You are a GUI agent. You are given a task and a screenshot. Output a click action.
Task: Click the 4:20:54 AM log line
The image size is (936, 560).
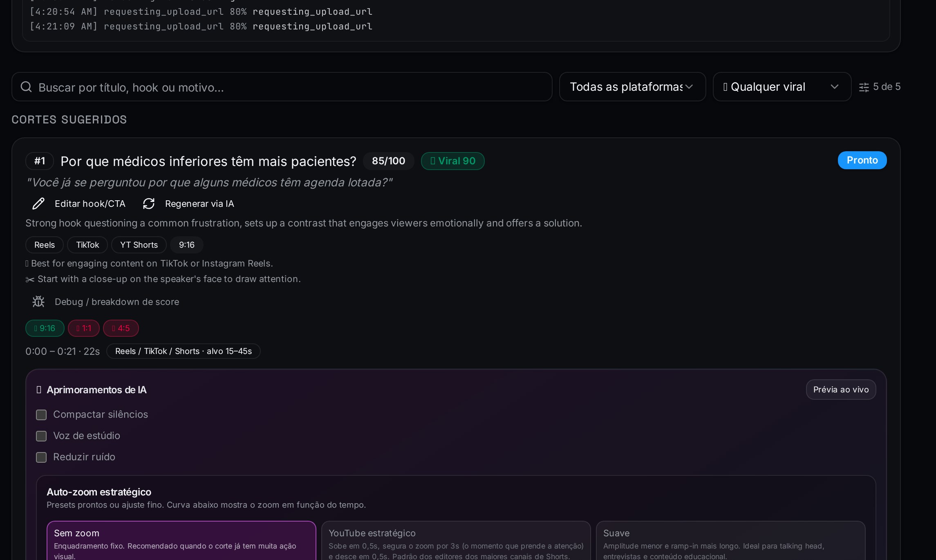[201, 12]
